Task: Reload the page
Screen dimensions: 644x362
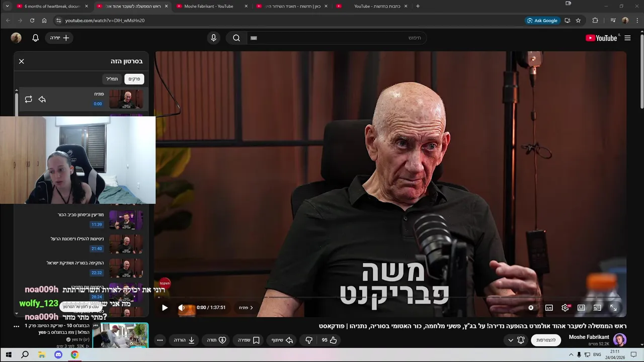Action: [x=32, y=21]
